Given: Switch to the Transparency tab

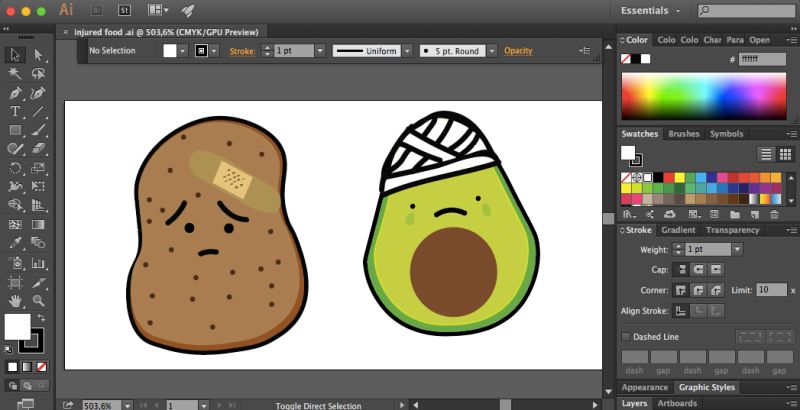Looking at the screenshot, I should pyautogui.click(x=733, y=230).
